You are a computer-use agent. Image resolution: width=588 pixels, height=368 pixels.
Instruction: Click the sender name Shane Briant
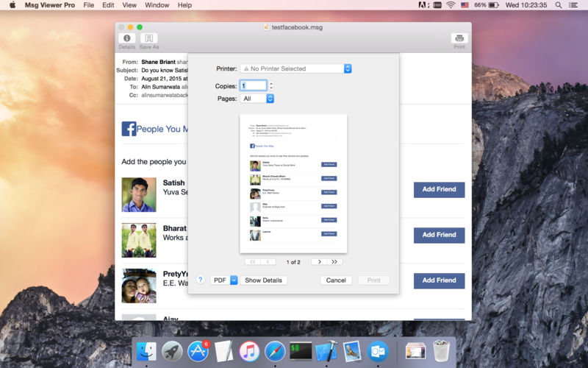point(158,62)
